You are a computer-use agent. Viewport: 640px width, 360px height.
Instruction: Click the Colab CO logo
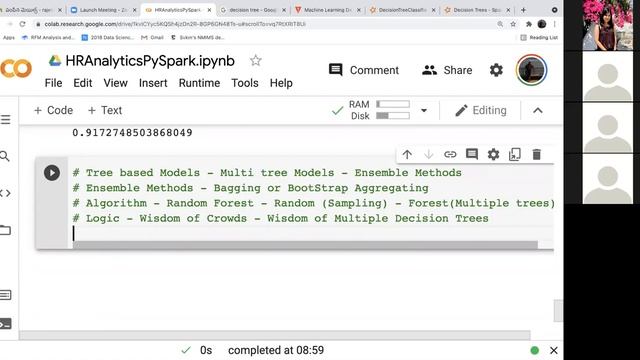[x=16, y=69]
